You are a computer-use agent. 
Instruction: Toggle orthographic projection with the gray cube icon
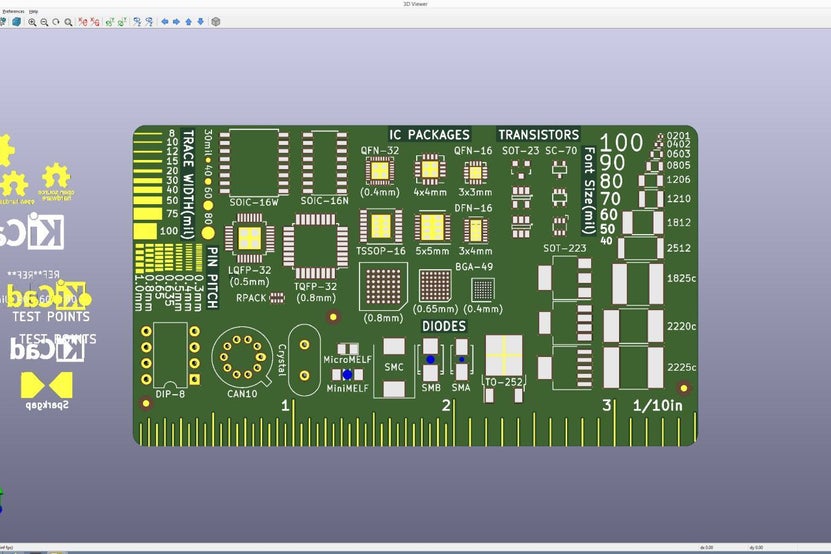(216, 22)
